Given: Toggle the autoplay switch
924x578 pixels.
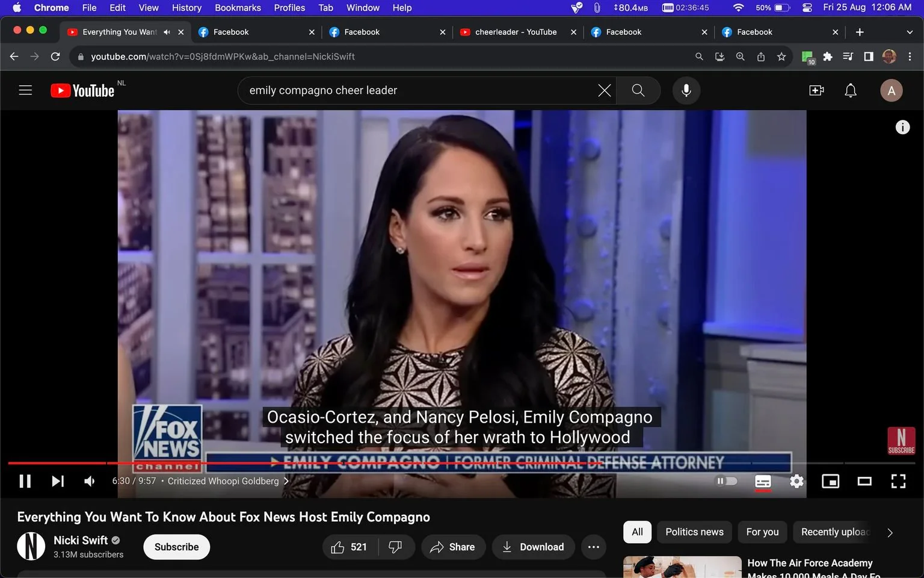Looking at the screenshot, I should click(726, 481).
